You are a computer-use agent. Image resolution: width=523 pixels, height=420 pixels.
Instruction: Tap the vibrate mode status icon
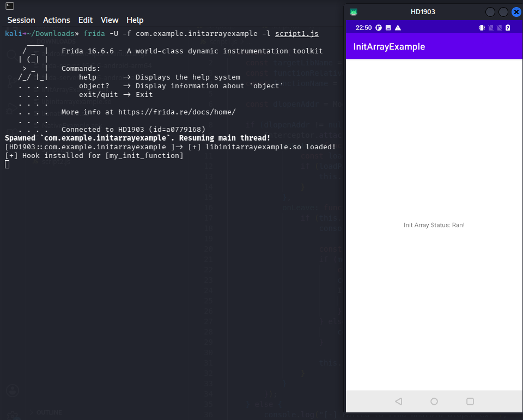(x=482, y=28)
